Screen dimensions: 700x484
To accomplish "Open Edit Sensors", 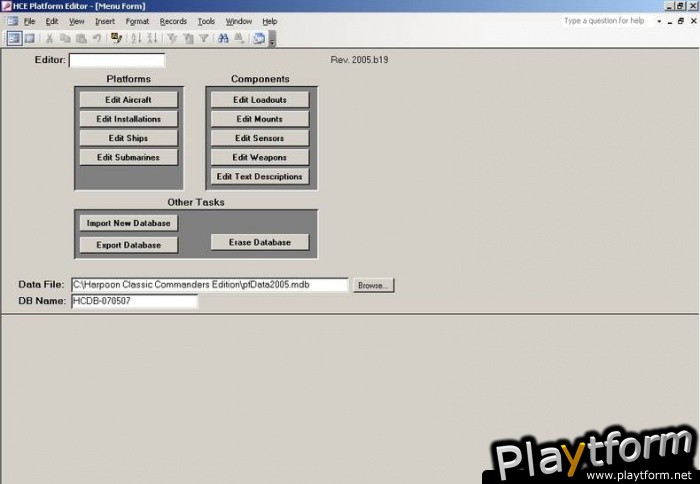I will pyautogui.click(x=260, y=138).
